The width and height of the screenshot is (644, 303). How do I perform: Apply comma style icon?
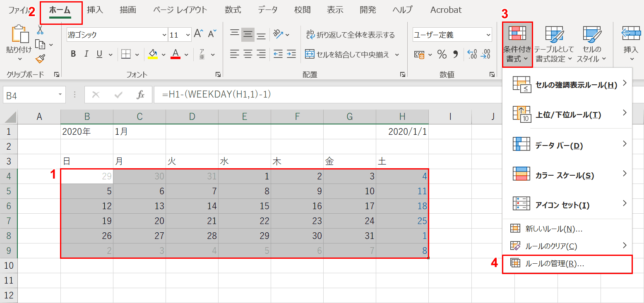(x=456, y=54)
